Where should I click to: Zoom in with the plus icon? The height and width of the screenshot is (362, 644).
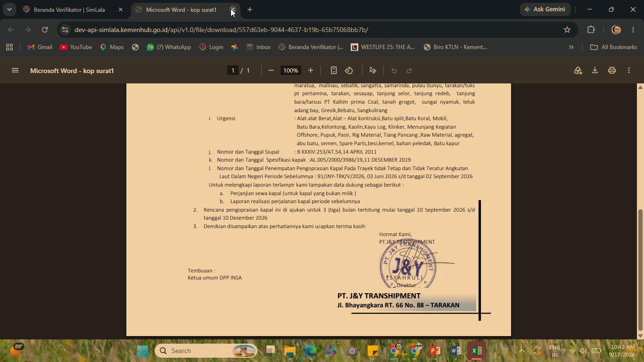(311, 70)
